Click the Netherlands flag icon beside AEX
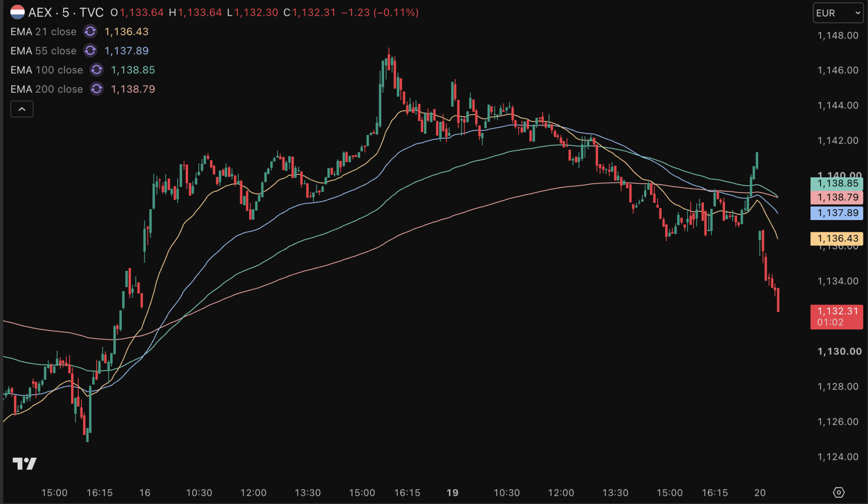 click(18, 12)
